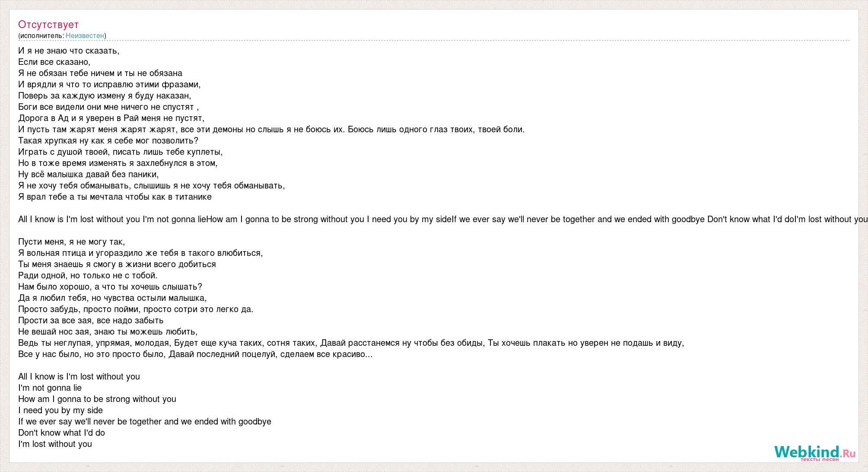Click the line 'Если все сказано'

point(54,62)
